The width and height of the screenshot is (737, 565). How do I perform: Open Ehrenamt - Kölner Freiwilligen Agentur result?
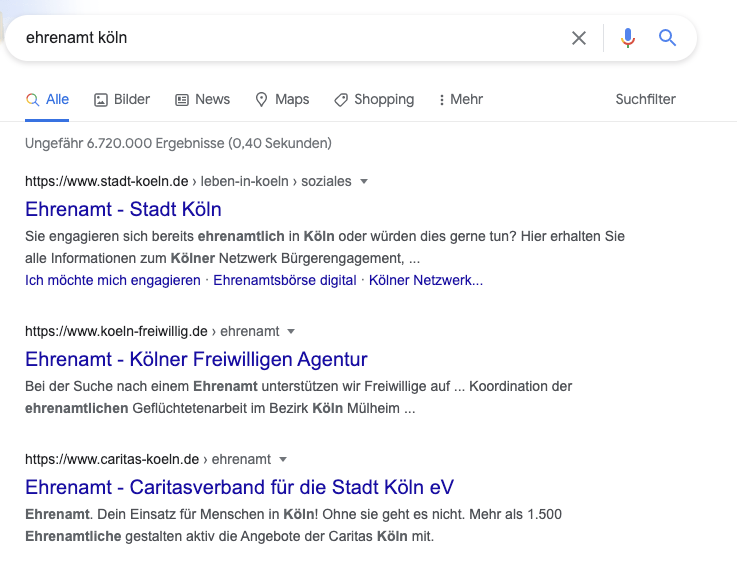pos(196,360)
